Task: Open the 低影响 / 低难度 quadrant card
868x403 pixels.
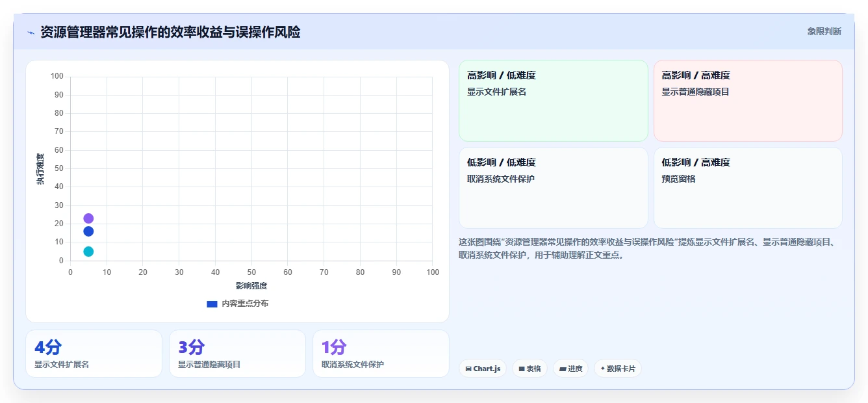Action: [554, 188]
